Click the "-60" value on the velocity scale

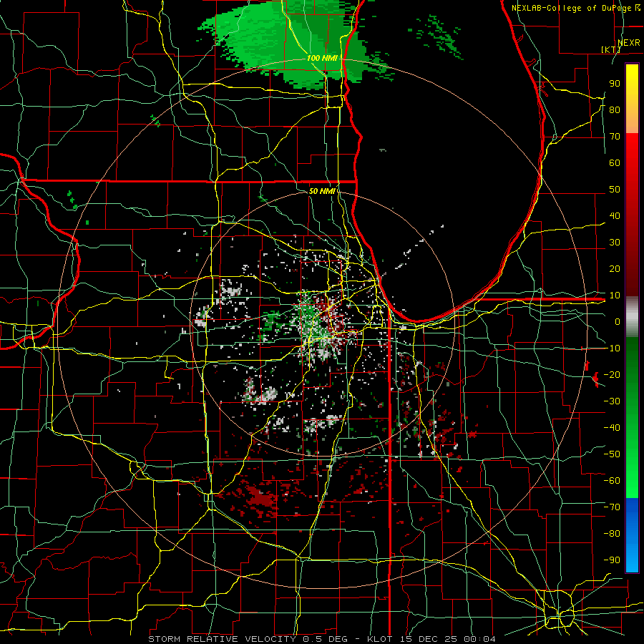tap(612, 481)
